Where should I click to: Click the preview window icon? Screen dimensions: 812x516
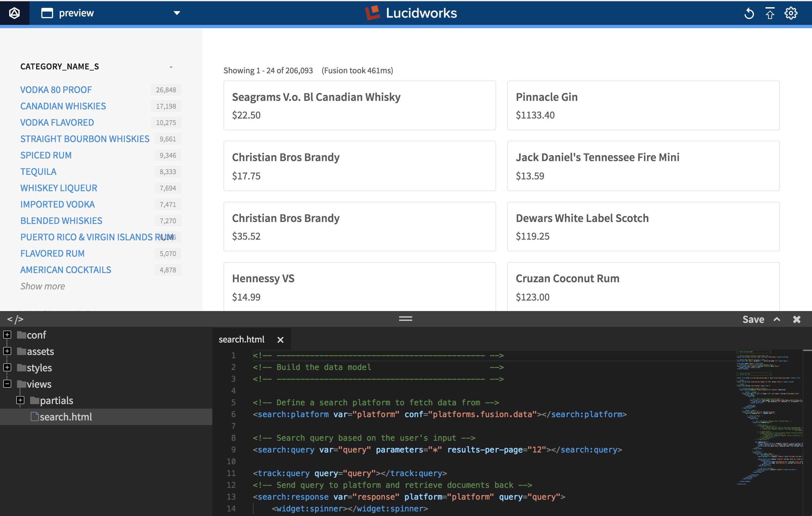pos(47,13)
